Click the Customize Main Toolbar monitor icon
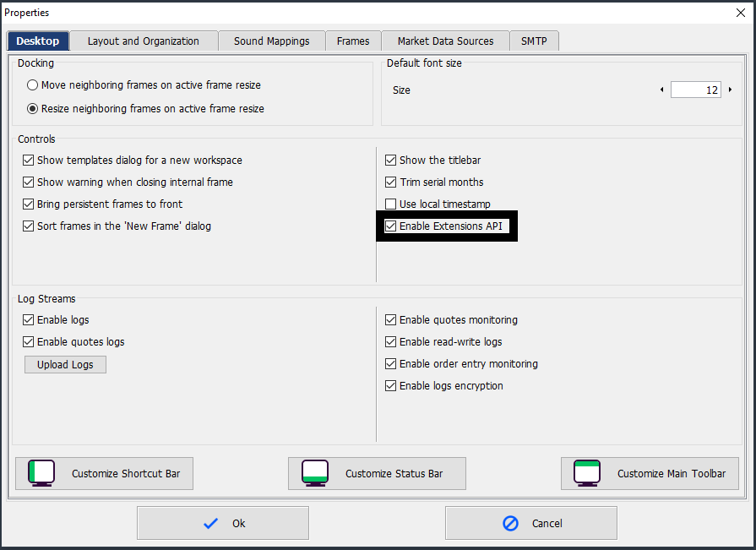This screenshot has height=550, width=756. click(x=587, y=473)
